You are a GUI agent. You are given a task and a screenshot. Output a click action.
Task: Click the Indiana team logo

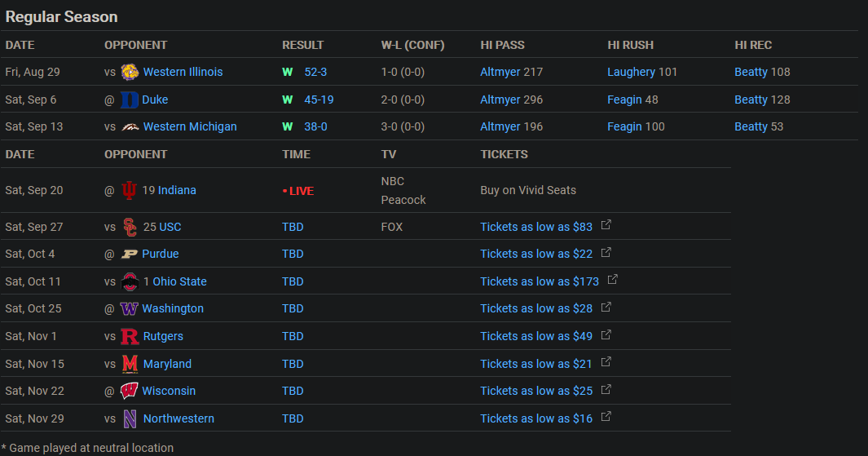pyautogui.click(x=129, y=190)
